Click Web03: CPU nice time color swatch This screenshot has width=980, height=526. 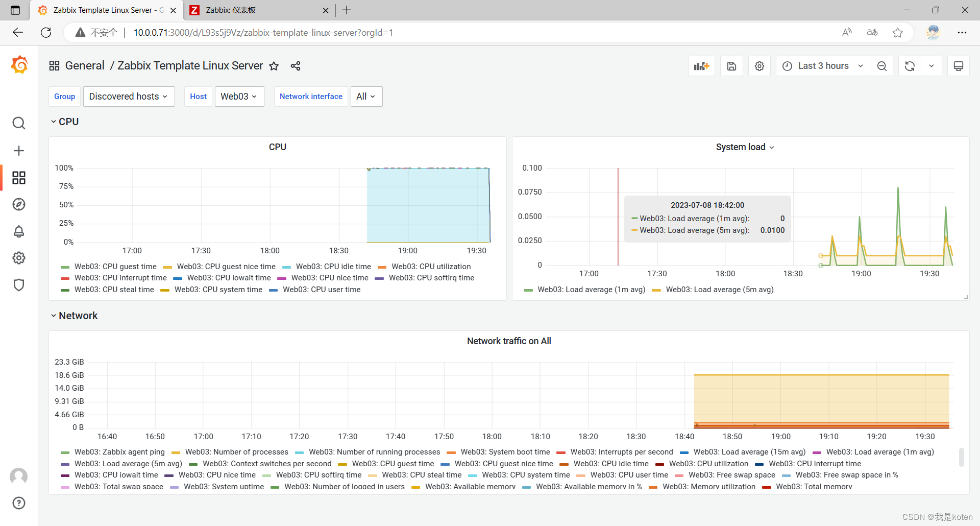[x=282, y=278]
